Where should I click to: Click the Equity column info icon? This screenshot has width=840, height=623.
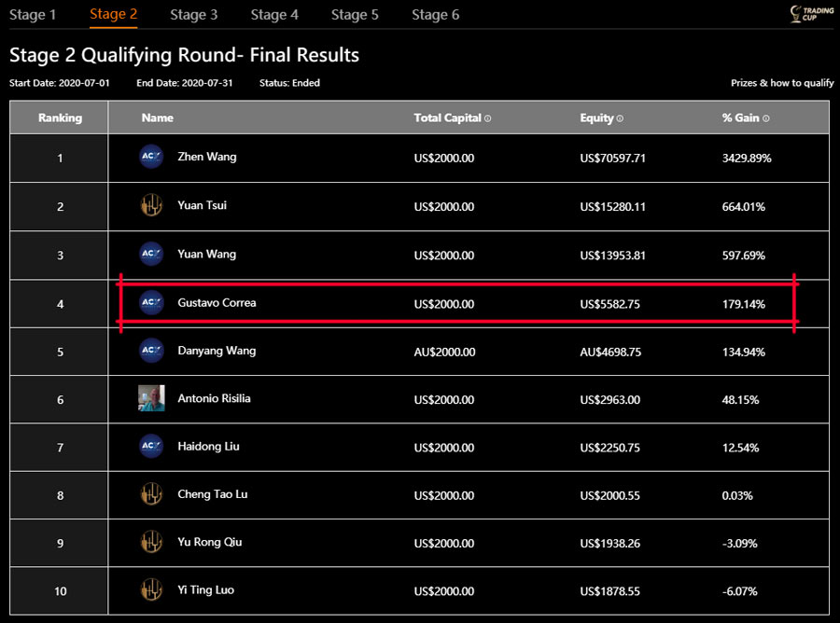[620, 118]
